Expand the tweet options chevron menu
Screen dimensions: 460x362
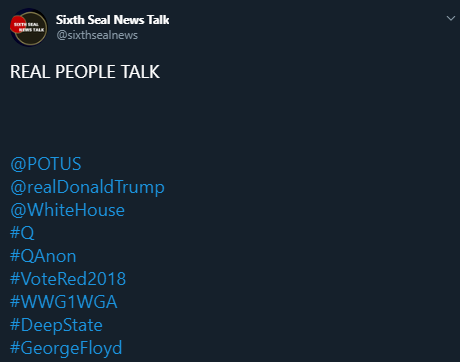coord(451,18)
